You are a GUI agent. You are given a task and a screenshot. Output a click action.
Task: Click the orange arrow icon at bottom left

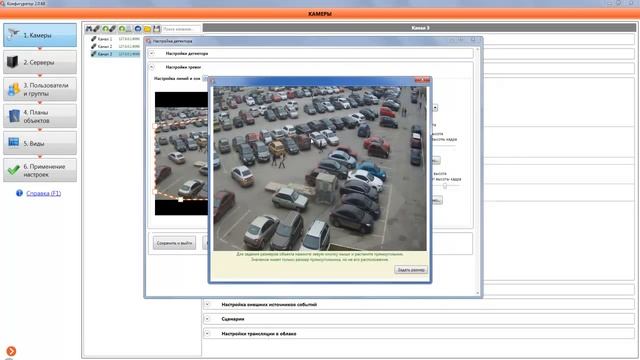click(x=11, y=351)
